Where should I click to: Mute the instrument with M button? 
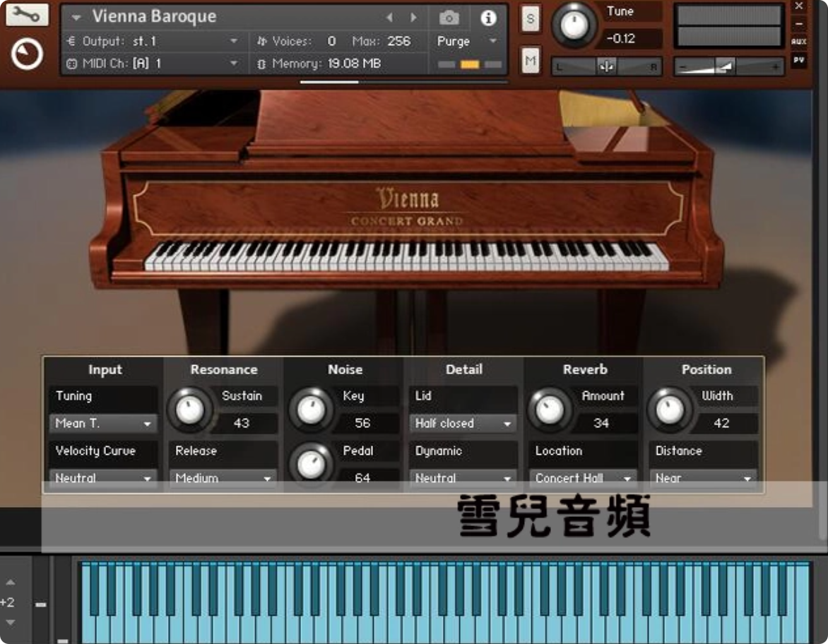(530, 60)
